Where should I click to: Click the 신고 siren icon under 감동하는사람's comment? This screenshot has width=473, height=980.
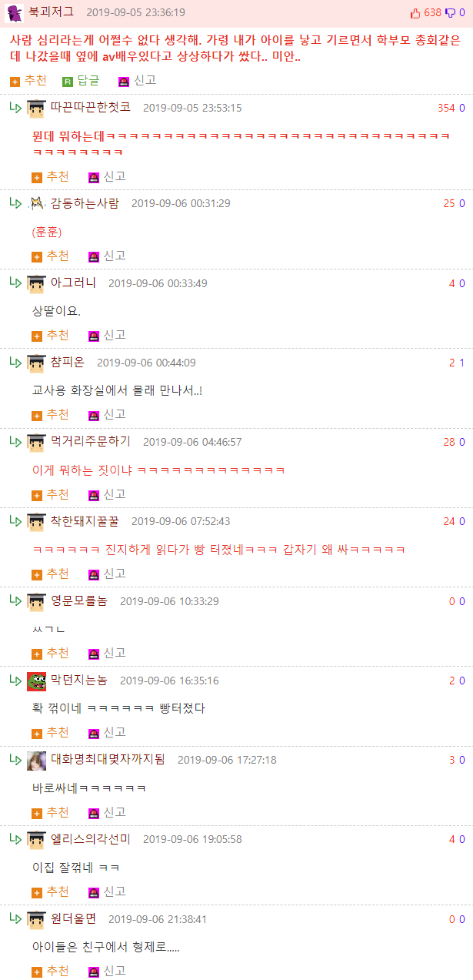point(94,256)
